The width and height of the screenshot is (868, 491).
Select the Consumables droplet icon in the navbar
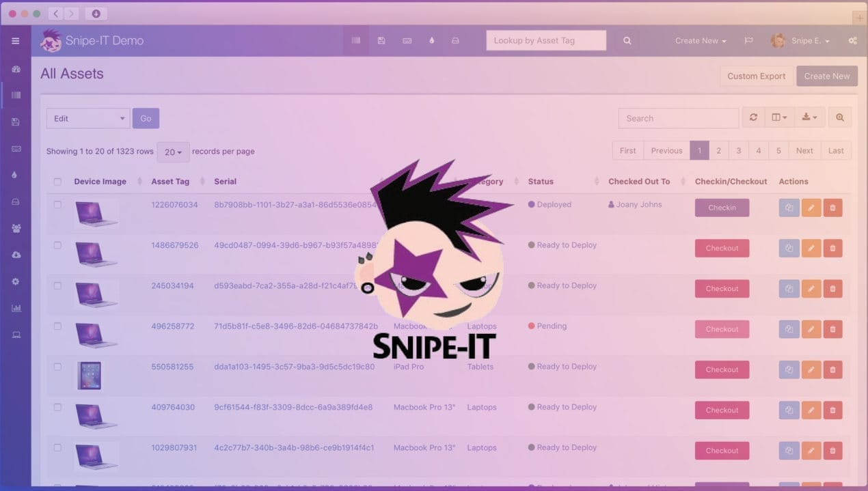pyautogui.click(x=432, y=40)
